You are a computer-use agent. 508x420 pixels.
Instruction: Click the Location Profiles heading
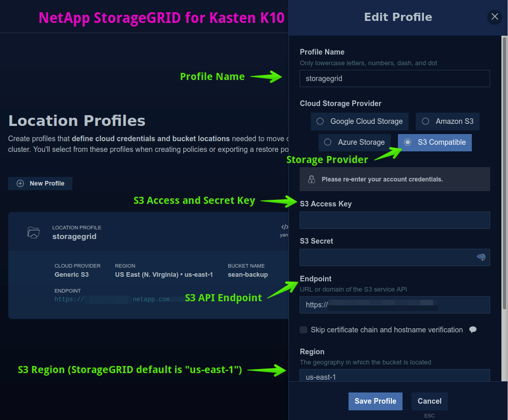pos(77,121)
